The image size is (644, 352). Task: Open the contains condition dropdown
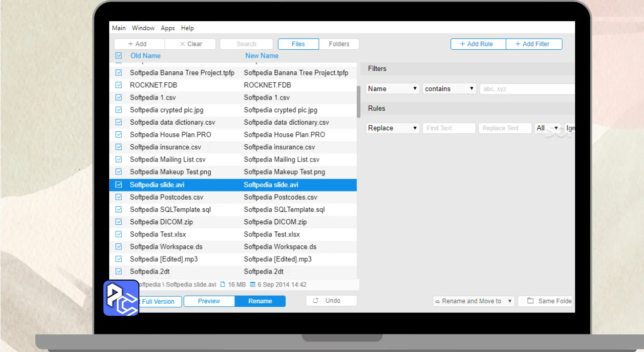click(x=449, y=89)
